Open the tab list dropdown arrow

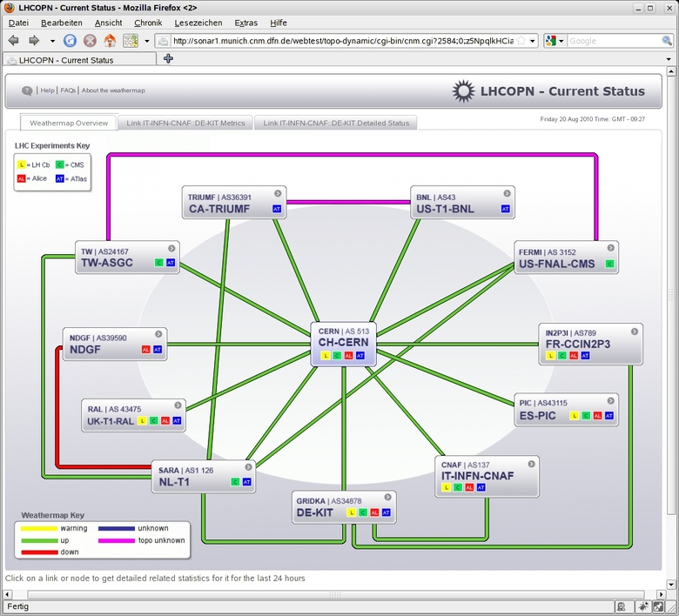coord(669,59)
